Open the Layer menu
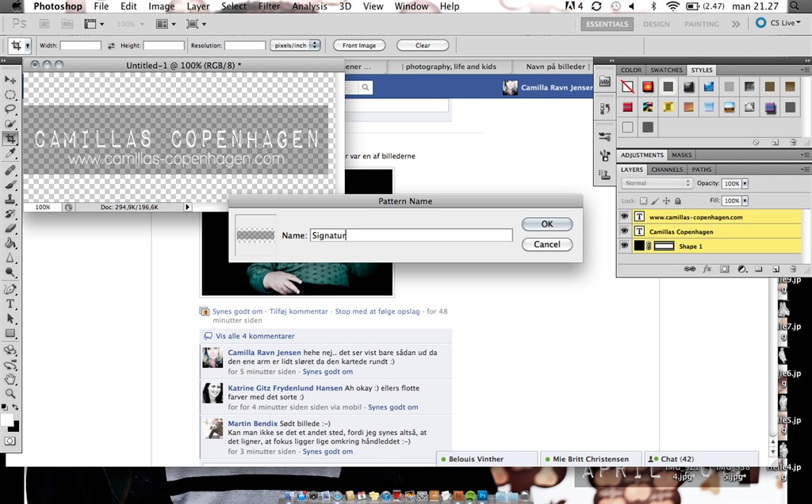This screenshot has height=504, width=812. point(198,6)
